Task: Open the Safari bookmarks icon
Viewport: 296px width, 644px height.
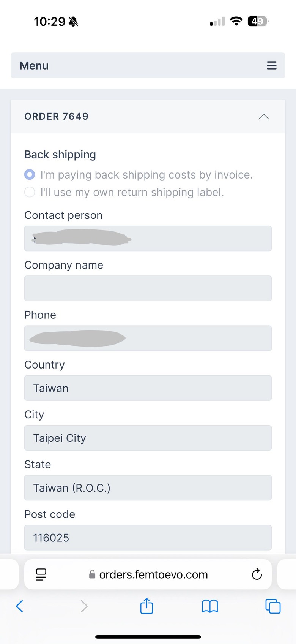Action: [210, 606]
